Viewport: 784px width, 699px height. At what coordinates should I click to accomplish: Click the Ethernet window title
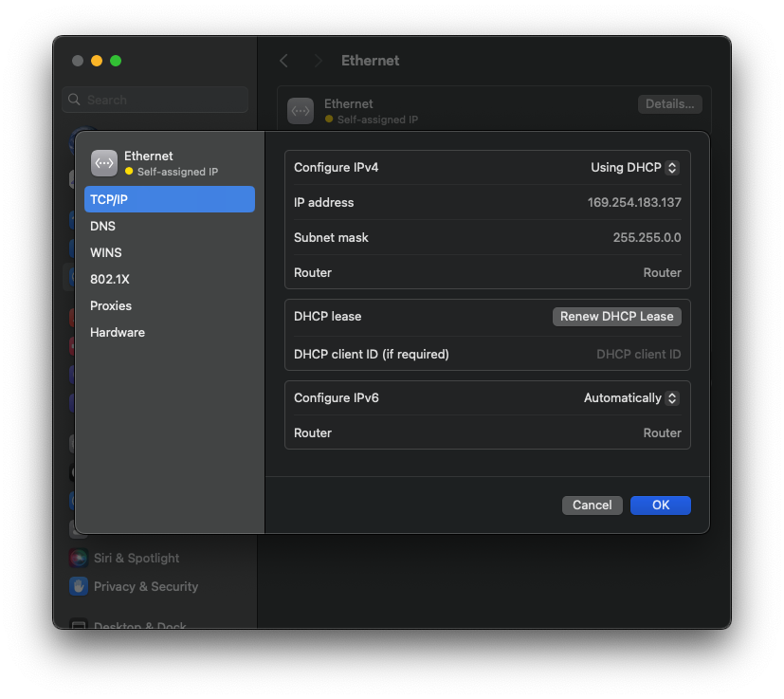370,61
